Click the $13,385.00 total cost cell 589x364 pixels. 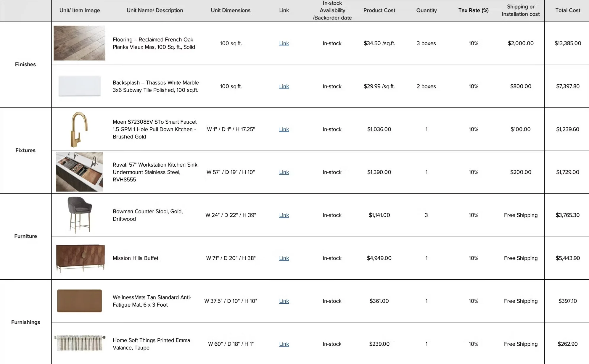(567, 43)
